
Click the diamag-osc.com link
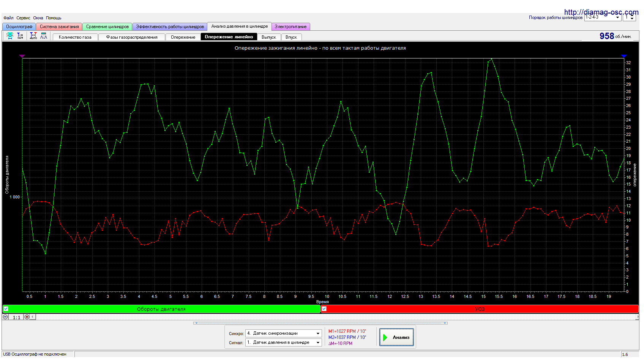pos(601,12)
